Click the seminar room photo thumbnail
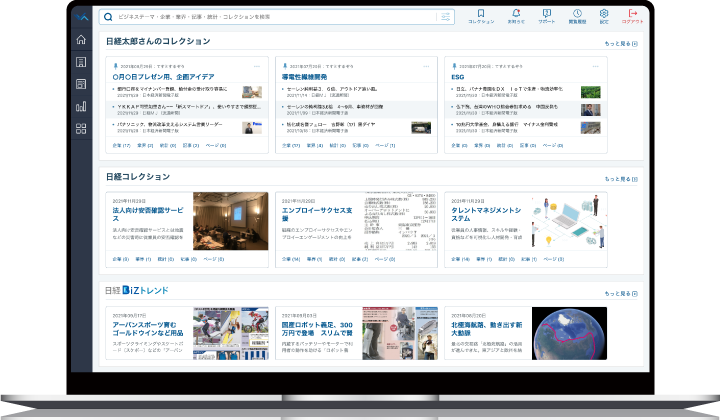The height and width of the screenshot is (420, 720). point(231,221)
